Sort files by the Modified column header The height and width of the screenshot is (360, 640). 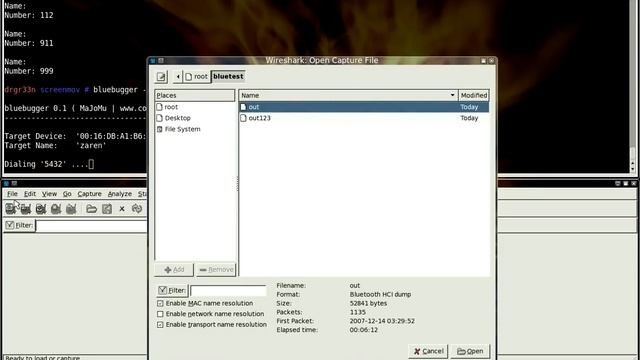(473, 95)
